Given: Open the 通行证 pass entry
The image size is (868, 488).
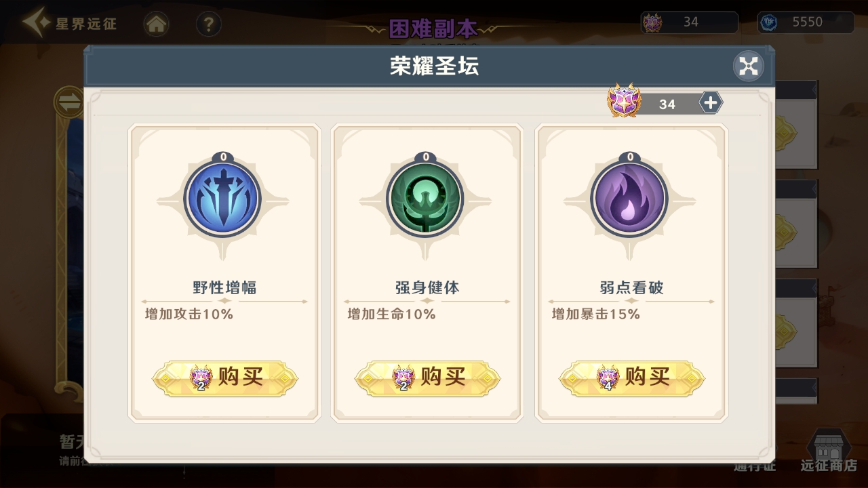Looking at the screenshot, I should click(x=755, y=466).
